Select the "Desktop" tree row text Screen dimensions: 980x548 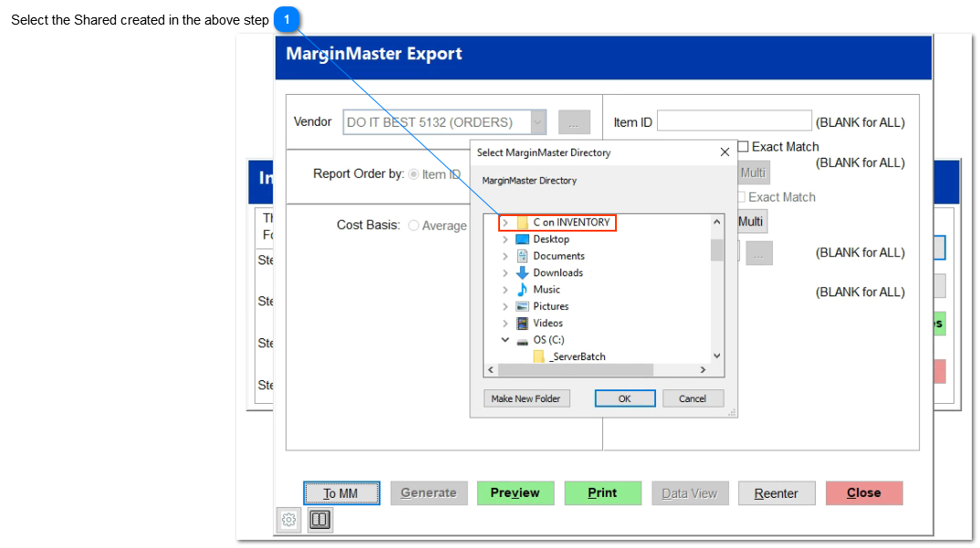coord(551,239)
